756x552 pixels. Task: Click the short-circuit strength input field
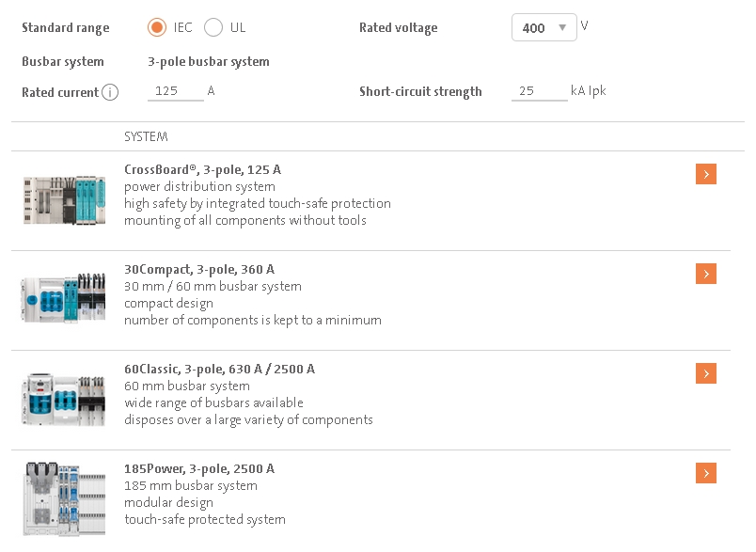[x=539, y=91]
